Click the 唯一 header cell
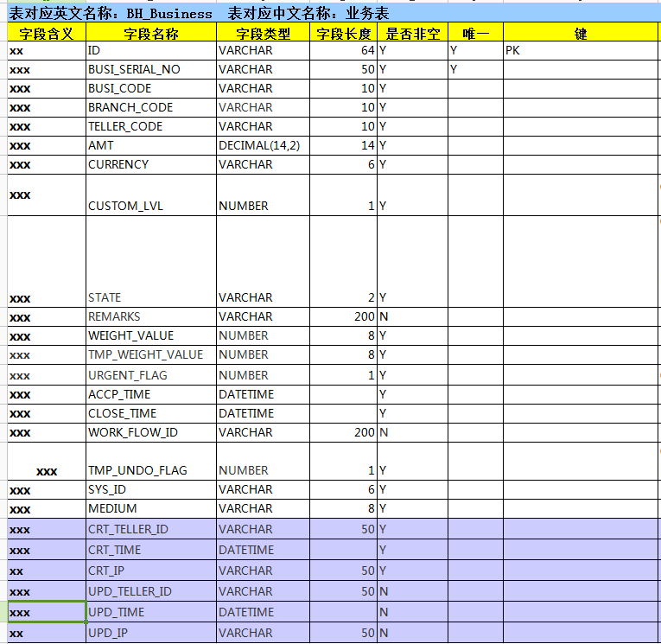The image size is (661, 644). [x=475, y=33]
